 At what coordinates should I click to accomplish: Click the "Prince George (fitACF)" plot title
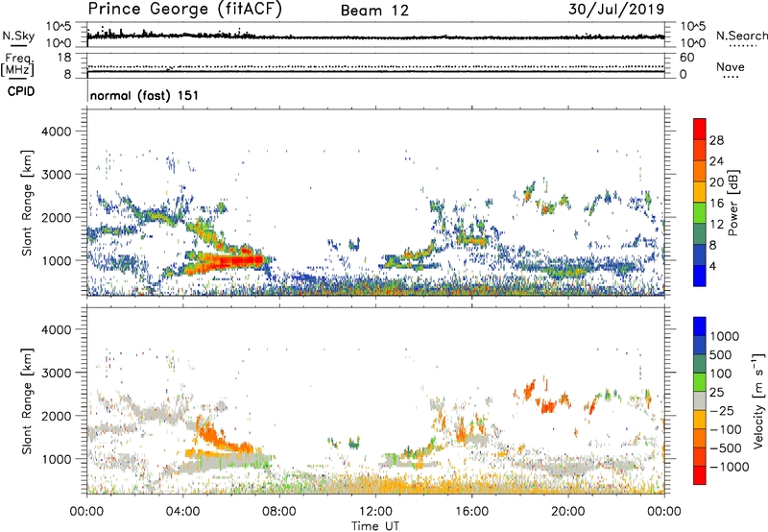[184, 10]
